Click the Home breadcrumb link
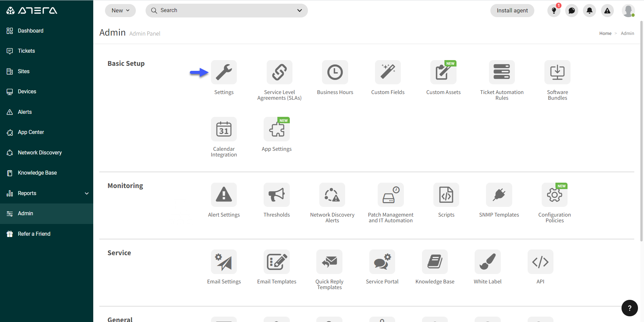The height and width of the screenshot is (322, 644). (x=605, y=33)
